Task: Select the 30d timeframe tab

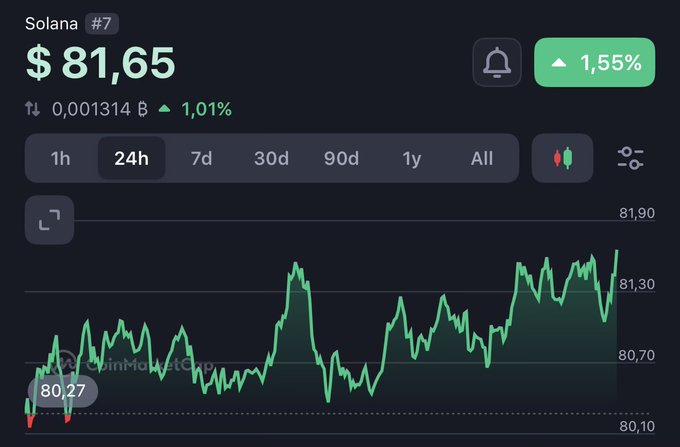Action: click(x=271, y=158)
